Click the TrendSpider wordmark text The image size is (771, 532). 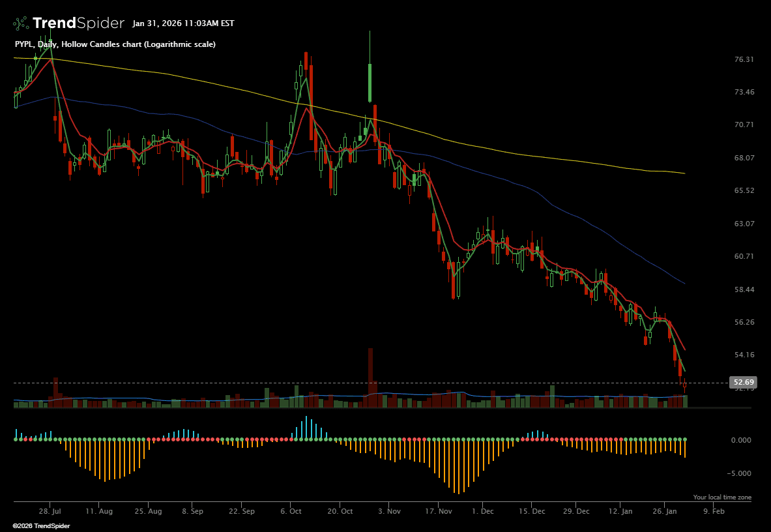tap(78, 23)
